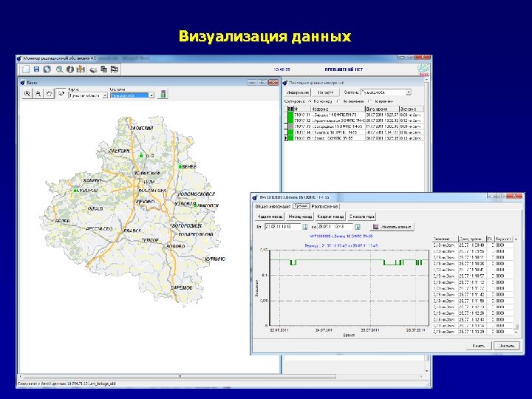Click the cascade windows toolbar icon

(x=104, y=69)
